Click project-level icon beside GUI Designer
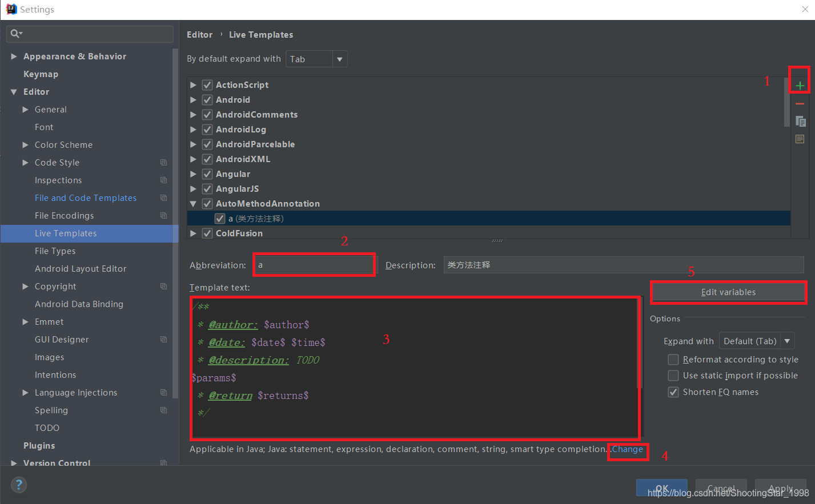The image size is (815, 504). [x=164, y=340]
